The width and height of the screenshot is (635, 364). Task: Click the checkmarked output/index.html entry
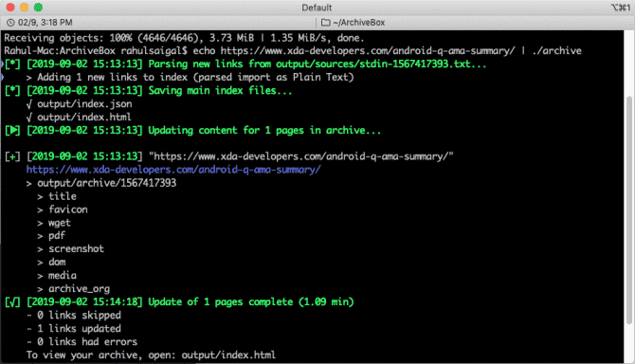point(79,118)
